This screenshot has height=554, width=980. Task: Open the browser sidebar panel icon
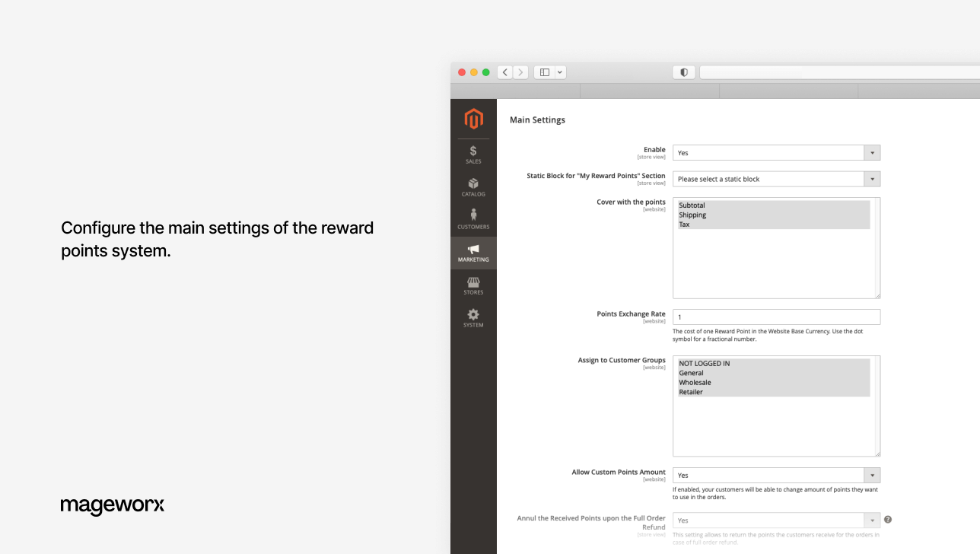(x=543, y=72)
